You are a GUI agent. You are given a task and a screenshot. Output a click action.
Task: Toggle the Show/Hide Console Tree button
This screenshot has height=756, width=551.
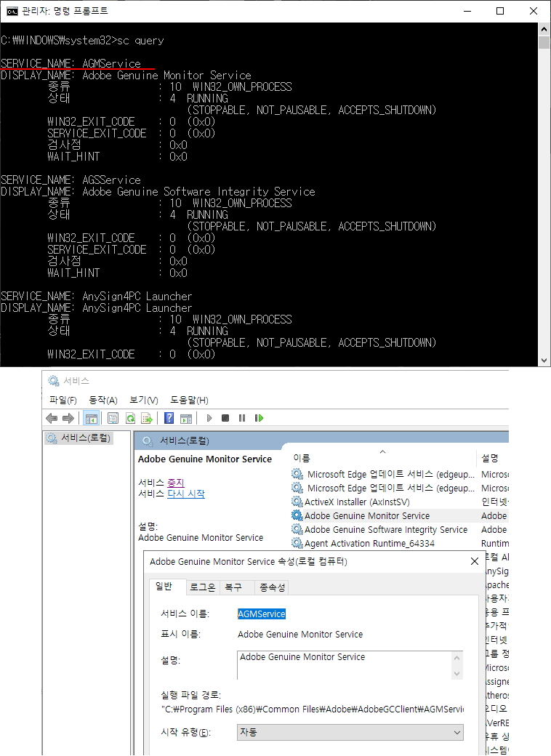point(91,418)
